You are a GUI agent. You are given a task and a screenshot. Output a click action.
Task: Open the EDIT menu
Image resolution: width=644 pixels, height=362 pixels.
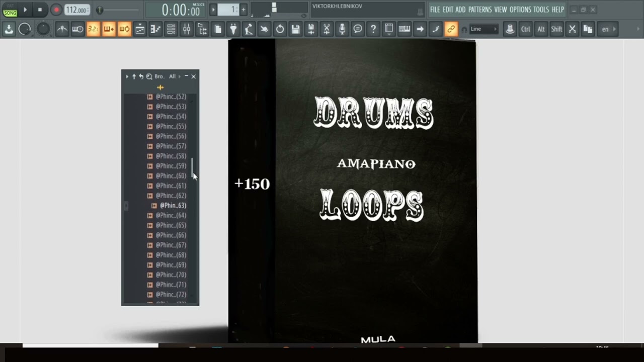(x=447, y=10)
